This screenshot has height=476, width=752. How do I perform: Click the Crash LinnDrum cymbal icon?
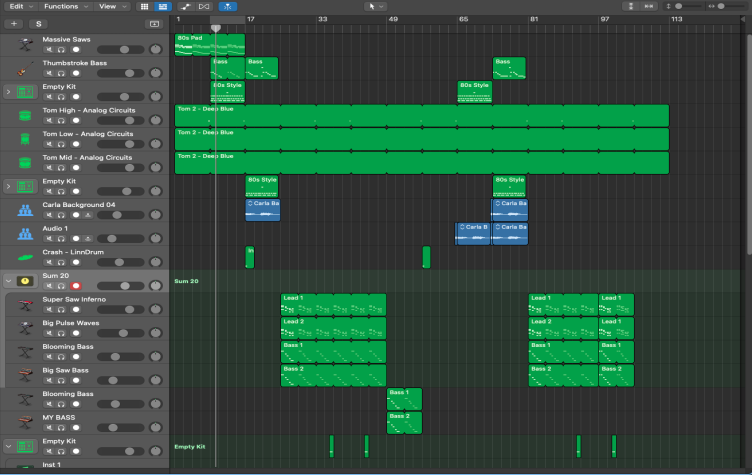[x=25, y=257]
